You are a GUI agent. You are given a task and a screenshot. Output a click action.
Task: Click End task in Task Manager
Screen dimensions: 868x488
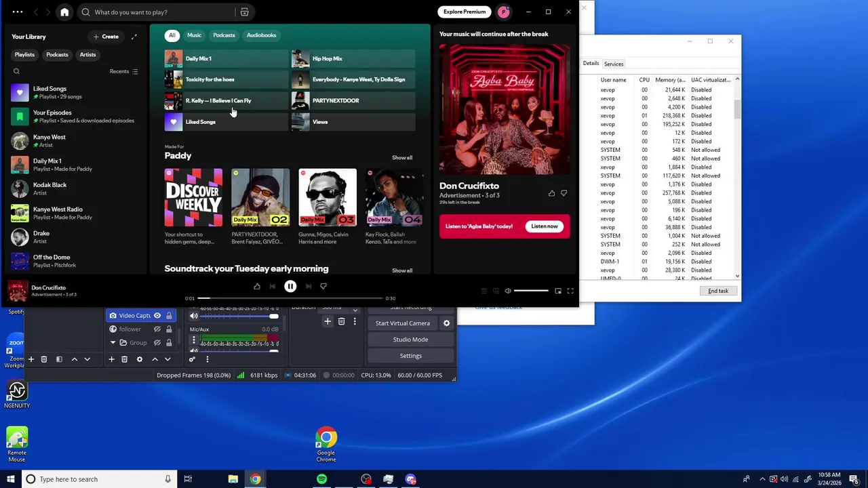(718, 291)
